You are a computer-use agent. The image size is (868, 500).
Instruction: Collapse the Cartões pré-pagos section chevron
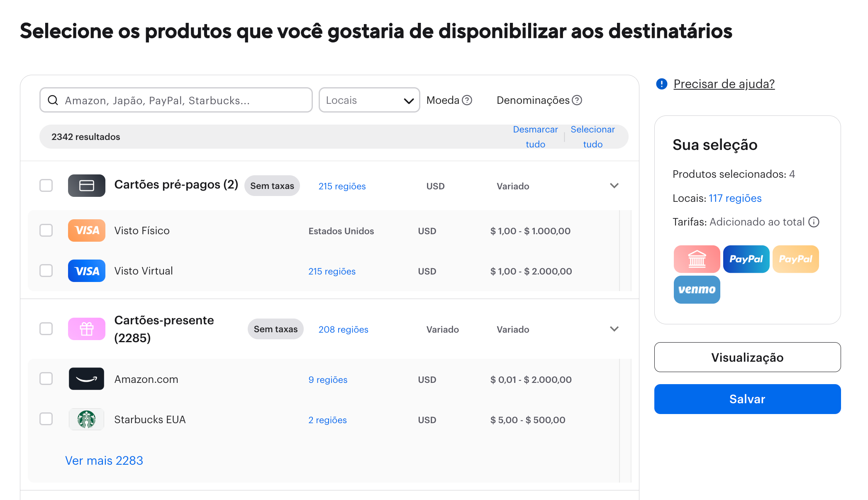point(614,186)
